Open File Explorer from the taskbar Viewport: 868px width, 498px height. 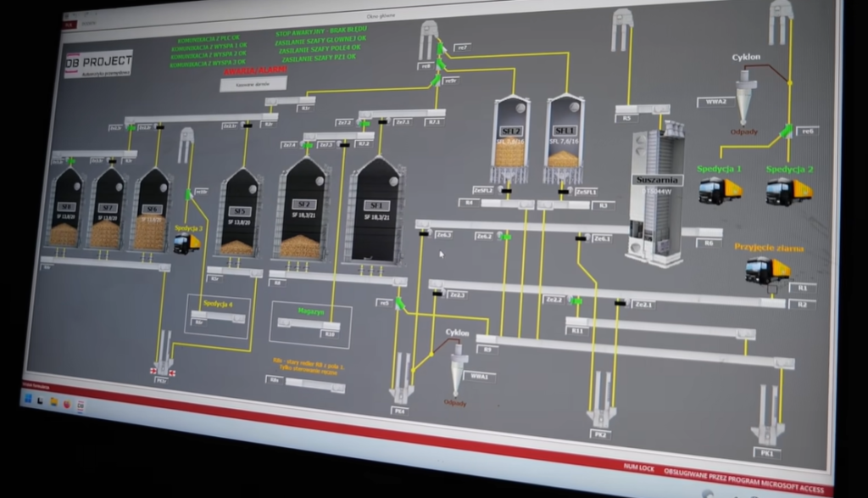click(54, 401)
